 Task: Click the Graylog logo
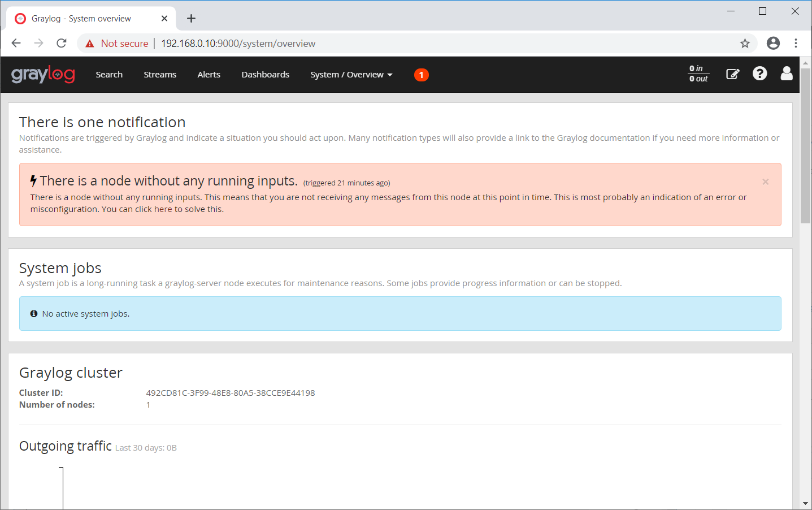point(43,75)
